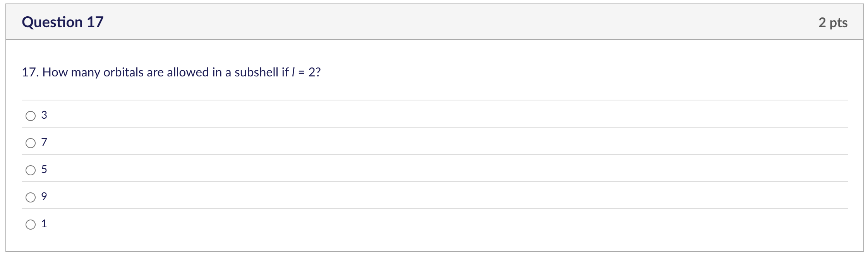Select the radio button for answer 3
Screen dimensions: 868x256
tap(30, 115)
